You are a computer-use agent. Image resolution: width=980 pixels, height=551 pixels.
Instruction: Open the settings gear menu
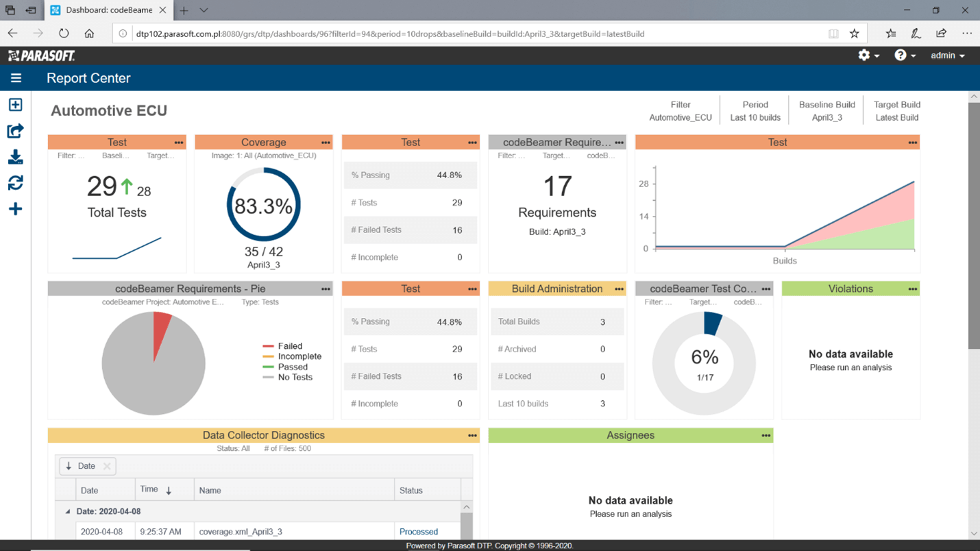click(863, 55)
